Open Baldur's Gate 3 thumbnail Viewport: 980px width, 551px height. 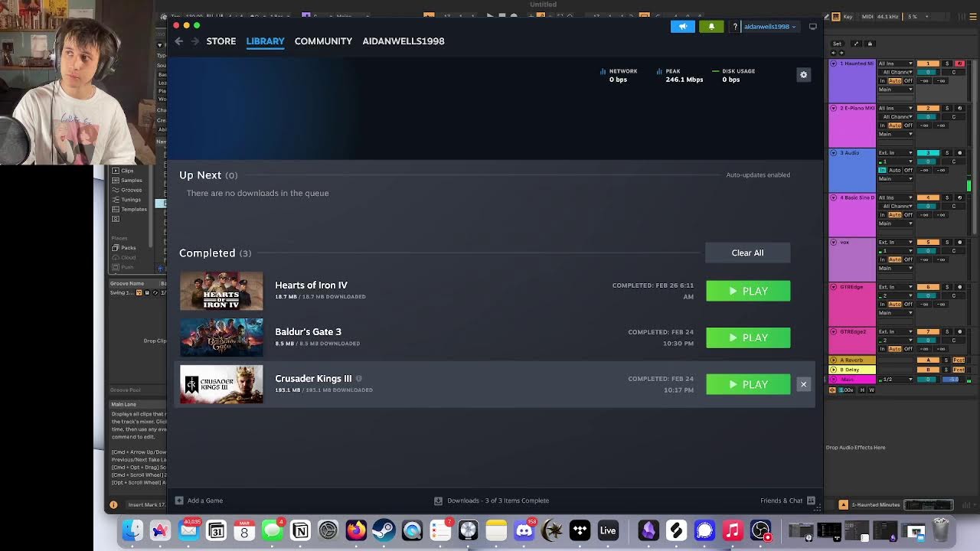pos(221,337)
